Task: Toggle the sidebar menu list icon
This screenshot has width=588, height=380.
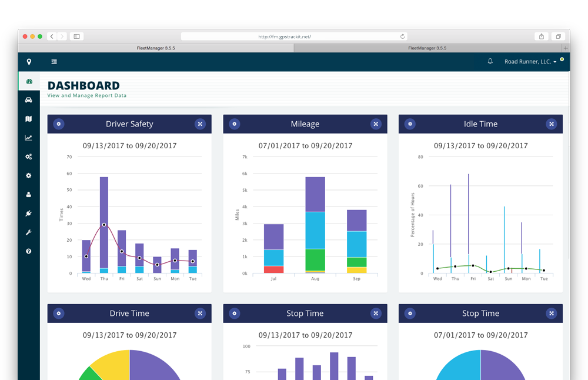Action: pyautogui.click(x=54, y=62)
